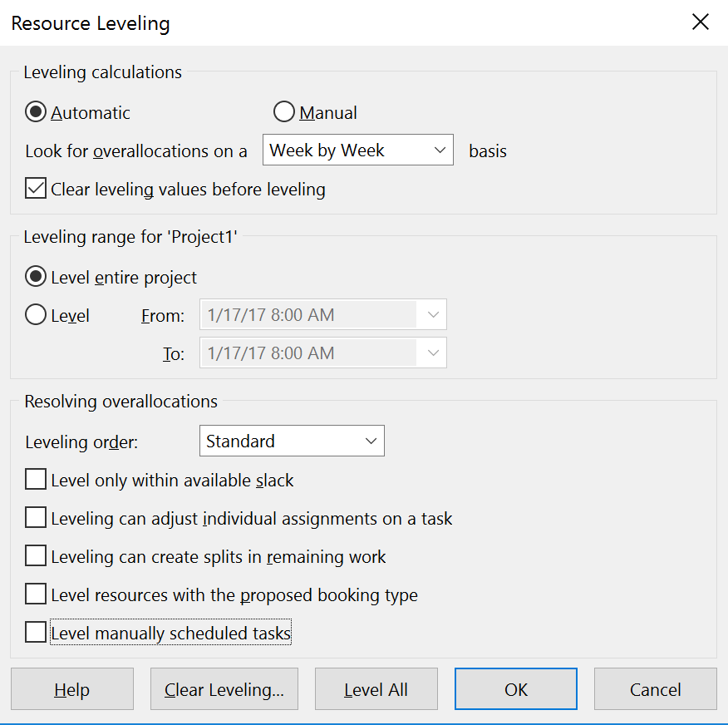
Task: Select the Automatic leveling calculations option
Action: [x=36, y=113]
